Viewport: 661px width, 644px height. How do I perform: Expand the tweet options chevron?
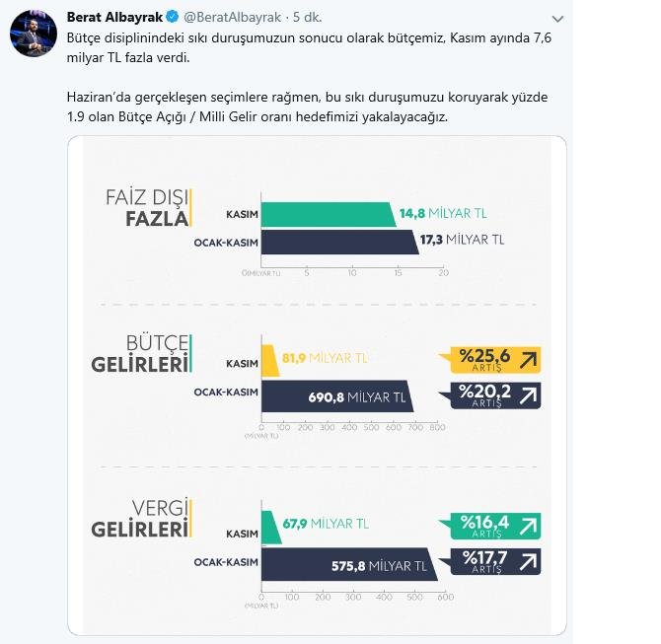click(557, 19)
